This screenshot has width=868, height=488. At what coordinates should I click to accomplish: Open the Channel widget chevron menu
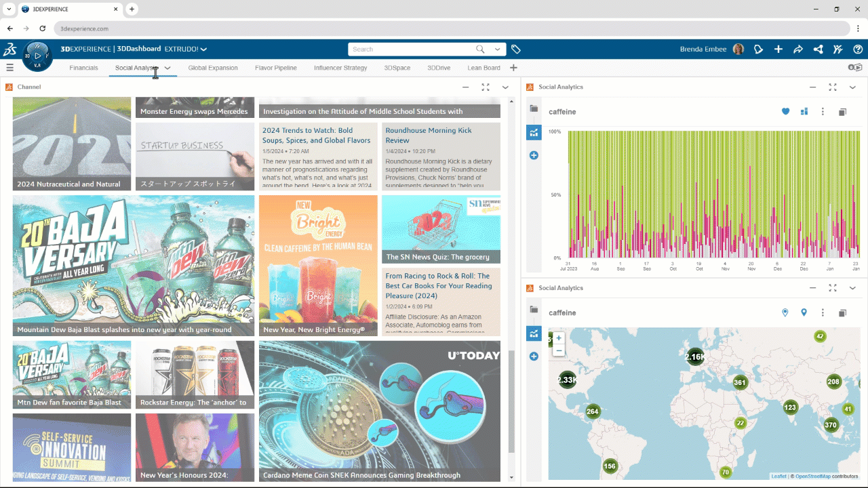tap(505, 87)
